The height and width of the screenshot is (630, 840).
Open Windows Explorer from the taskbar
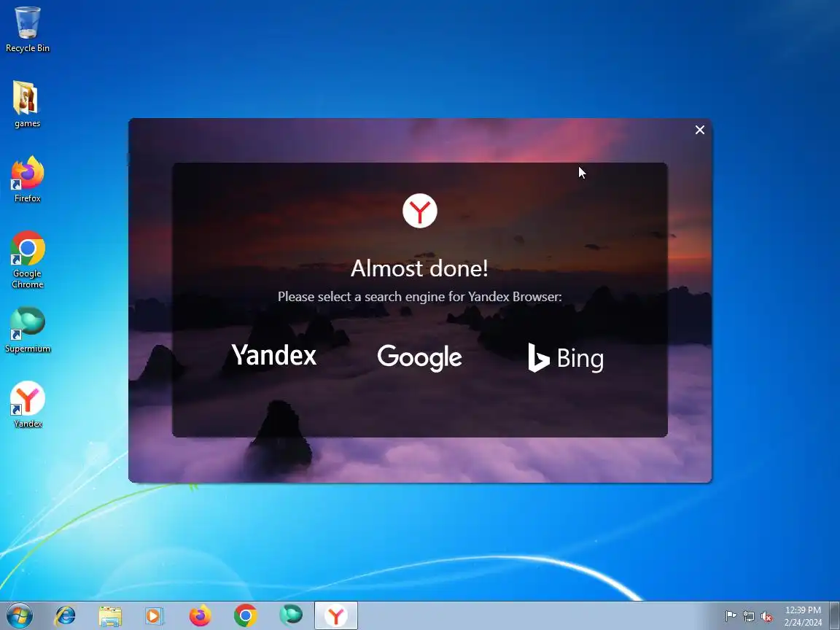click(110, 616)
